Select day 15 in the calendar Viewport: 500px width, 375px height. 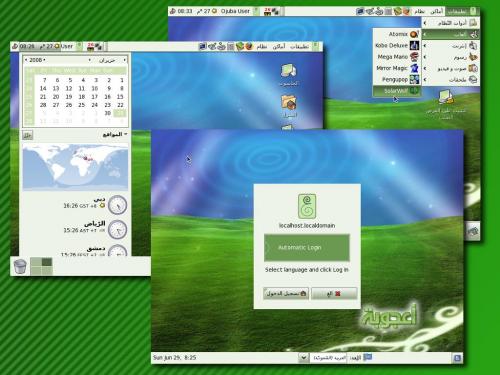click(120, 97)
